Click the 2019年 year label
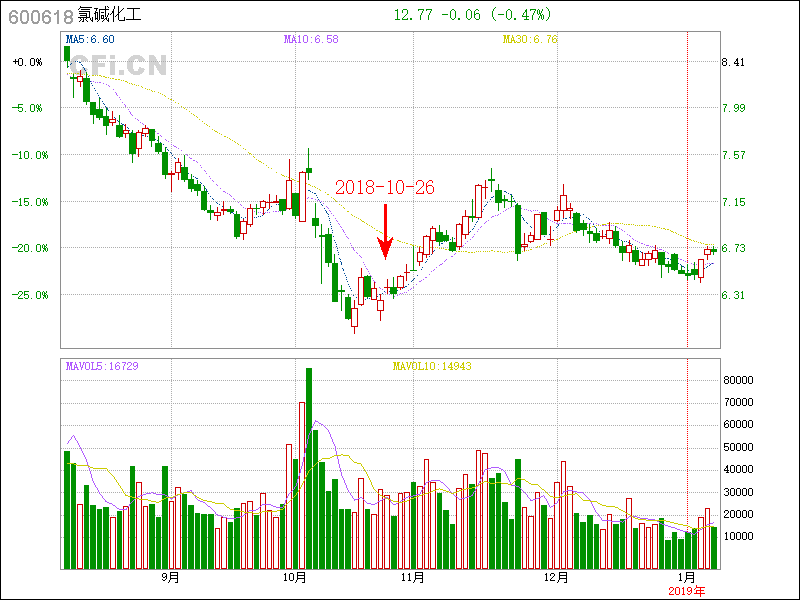 pyautogui.click(x=686, y=591)
